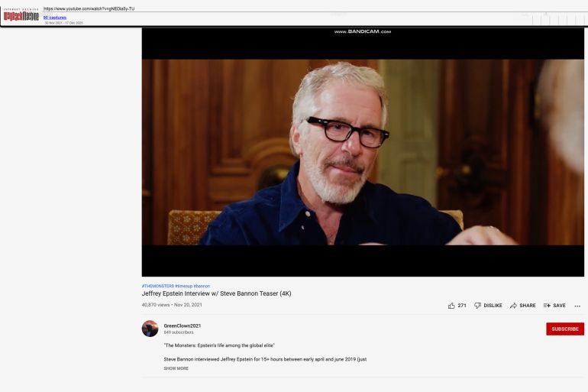
Task: Click the GreenClown2021 channel avatar
Action: [150, 329]
